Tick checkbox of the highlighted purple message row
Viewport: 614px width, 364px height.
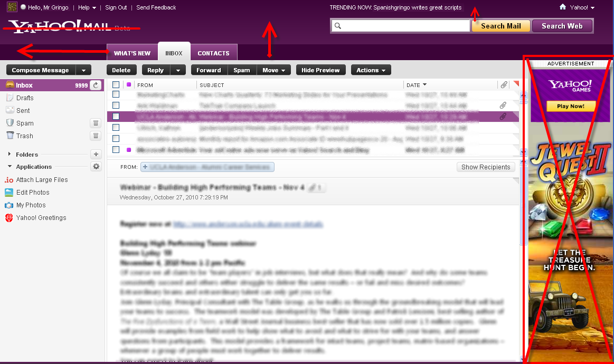coord(116,116)
